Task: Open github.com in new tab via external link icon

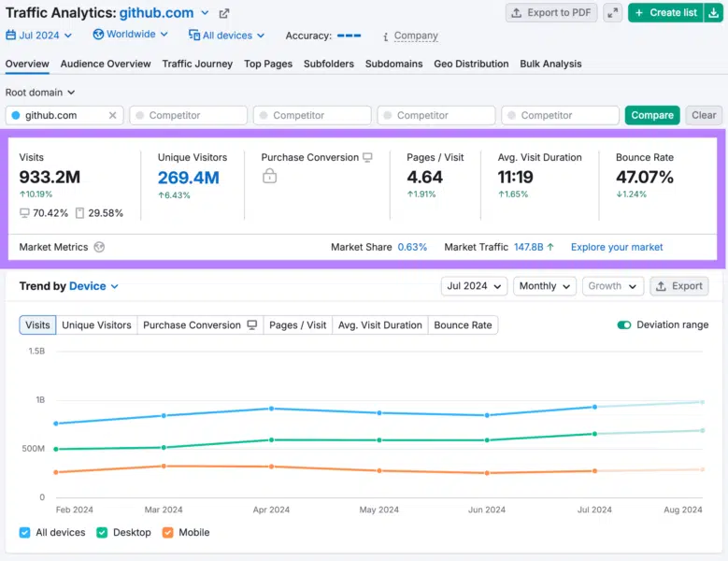Action: coord(224,13)
